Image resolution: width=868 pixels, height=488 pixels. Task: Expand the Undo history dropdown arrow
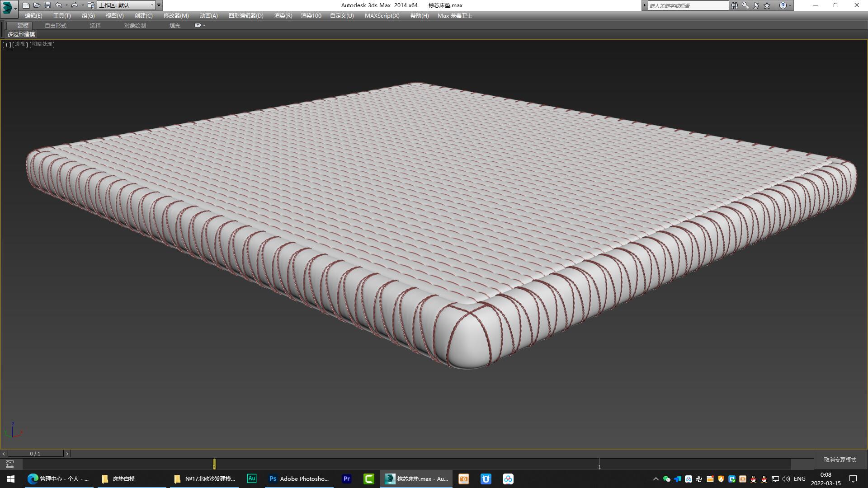pos(66,5)
